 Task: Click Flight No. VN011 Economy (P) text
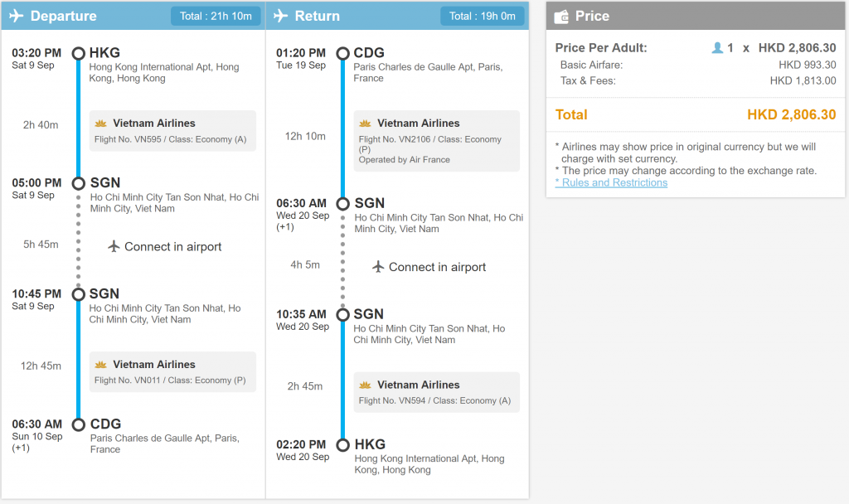coord(170,380)
